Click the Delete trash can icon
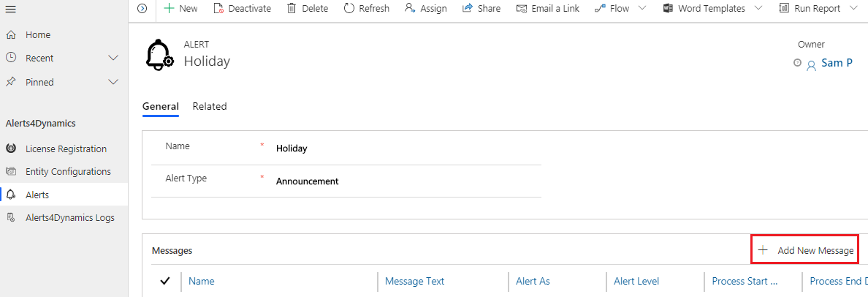Viewport: 868px width, 297px height. [x=292, y=8]
